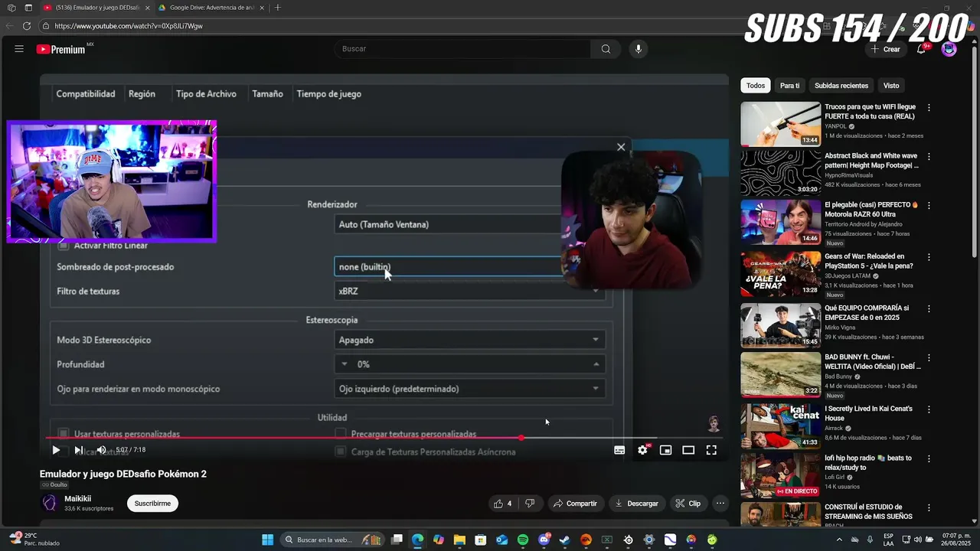This screenshot has width=980, height=551.
Task: Open Auto (Tamaño Ventana) dropdown
Action: [448, 224]
